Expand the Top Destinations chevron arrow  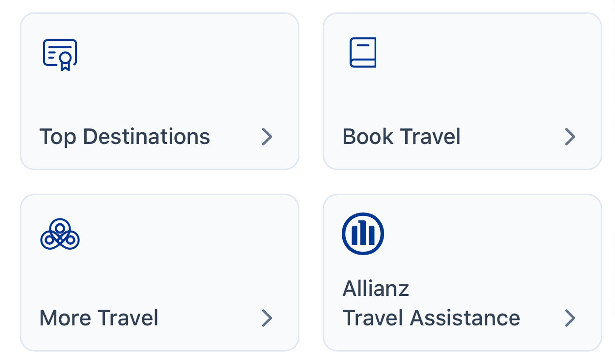[267, 137]
